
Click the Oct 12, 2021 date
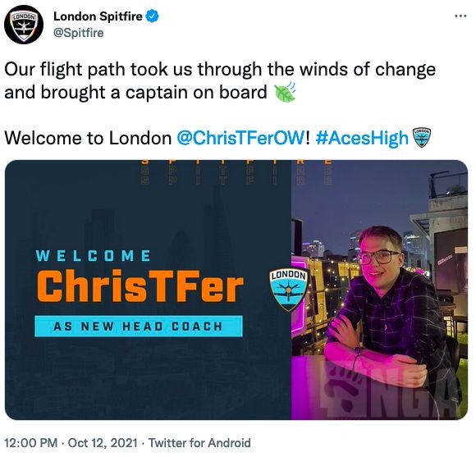click(103, 443)
